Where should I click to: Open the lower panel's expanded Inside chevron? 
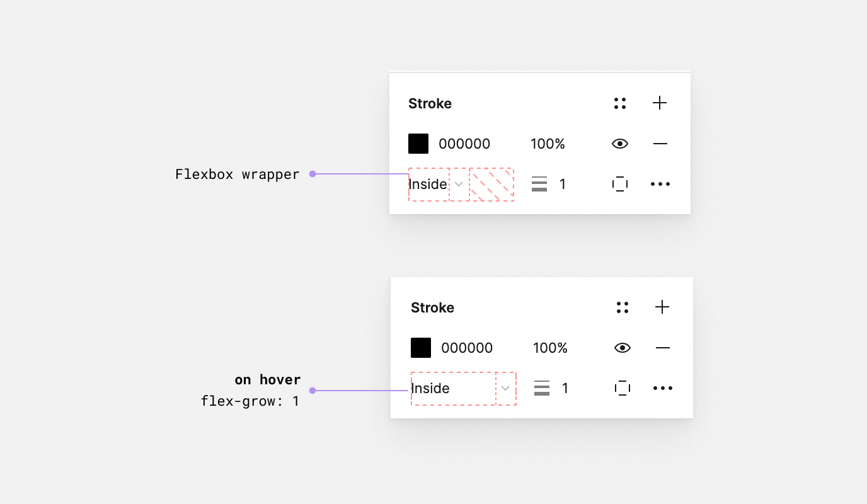[505, 388]
